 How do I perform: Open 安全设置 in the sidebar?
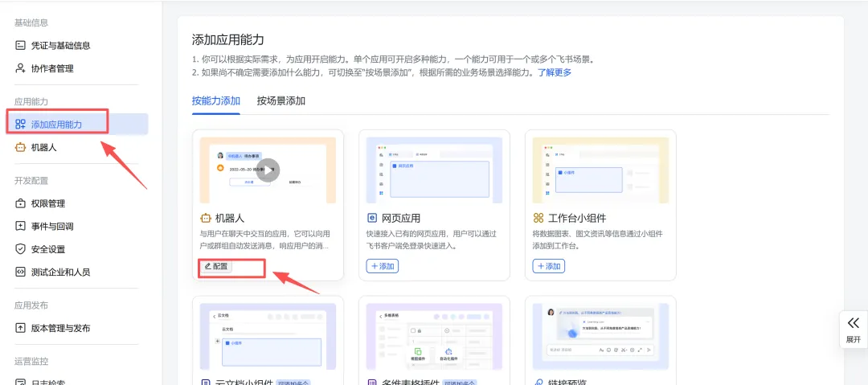[x=40, y=248]
